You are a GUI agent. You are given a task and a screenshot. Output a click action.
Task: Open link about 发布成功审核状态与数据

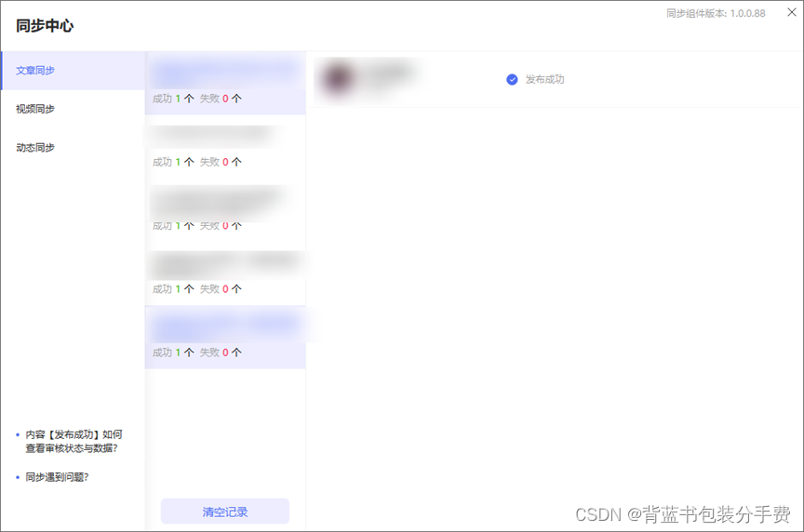tap(74, 441)
